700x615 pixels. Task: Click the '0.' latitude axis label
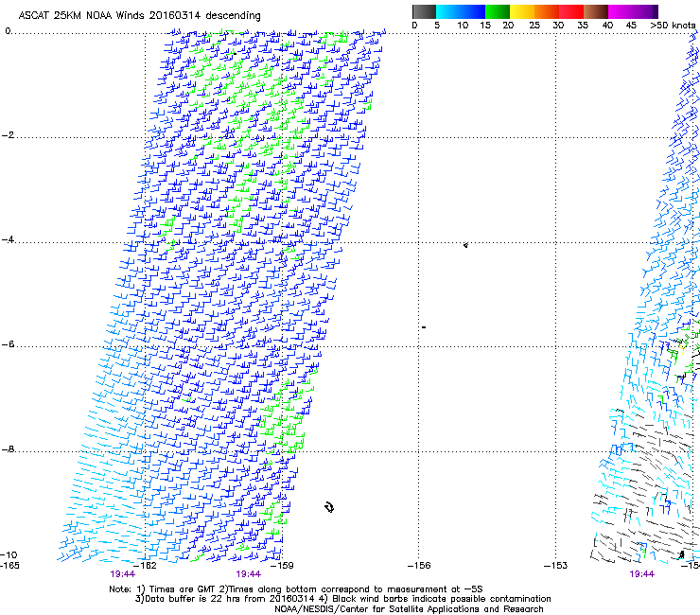9,31
